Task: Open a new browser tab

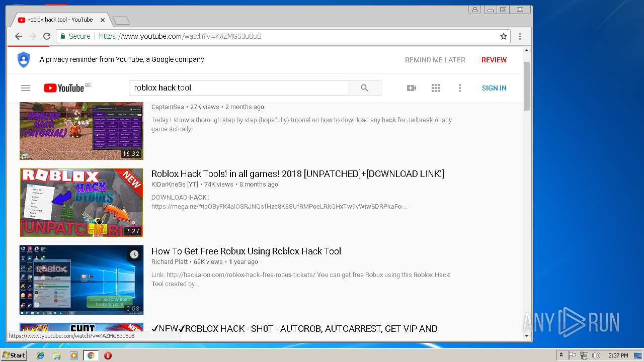Action: tap(121, 20)
